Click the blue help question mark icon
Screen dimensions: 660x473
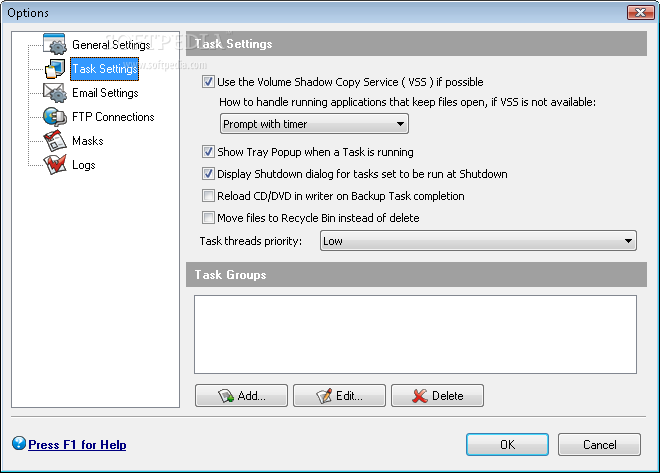click(19, 443)
